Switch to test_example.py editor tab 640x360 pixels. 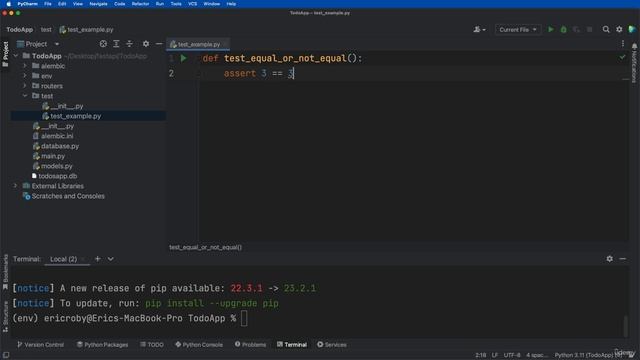click(198, 44)
